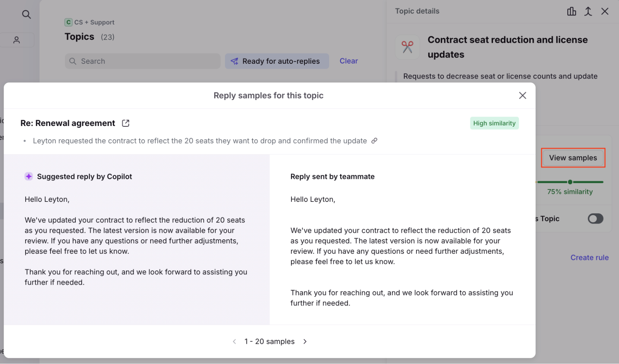This screenshot has width=619, height=364.
Task: Go to previous samples page
Action: point(234,341)
